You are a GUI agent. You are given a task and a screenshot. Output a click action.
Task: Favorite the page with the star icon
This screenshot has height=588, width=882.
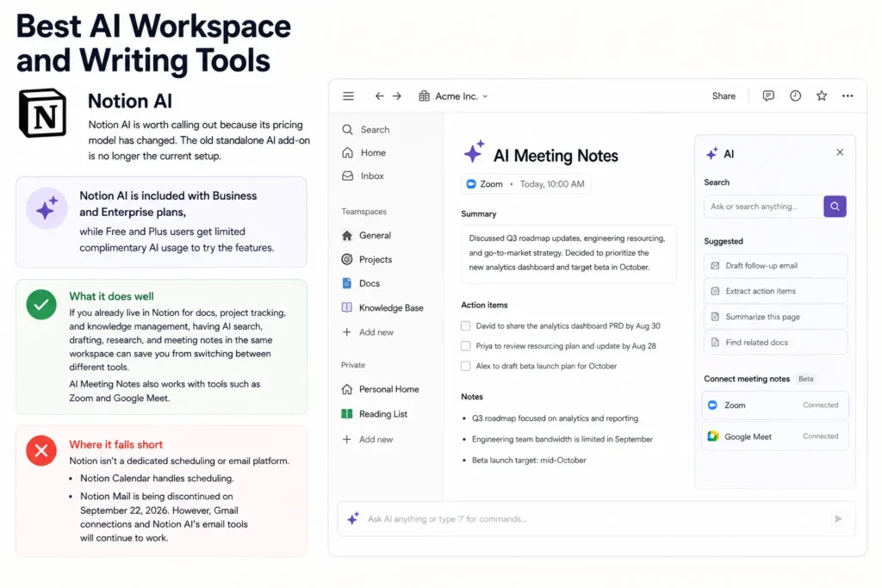(821, 96)
